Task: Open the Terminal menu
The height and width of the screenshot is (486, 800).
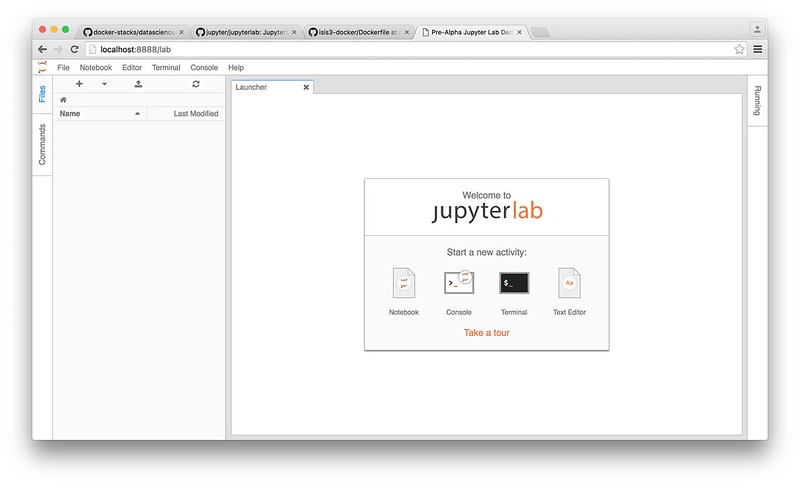Action: (x=166, y=67)
